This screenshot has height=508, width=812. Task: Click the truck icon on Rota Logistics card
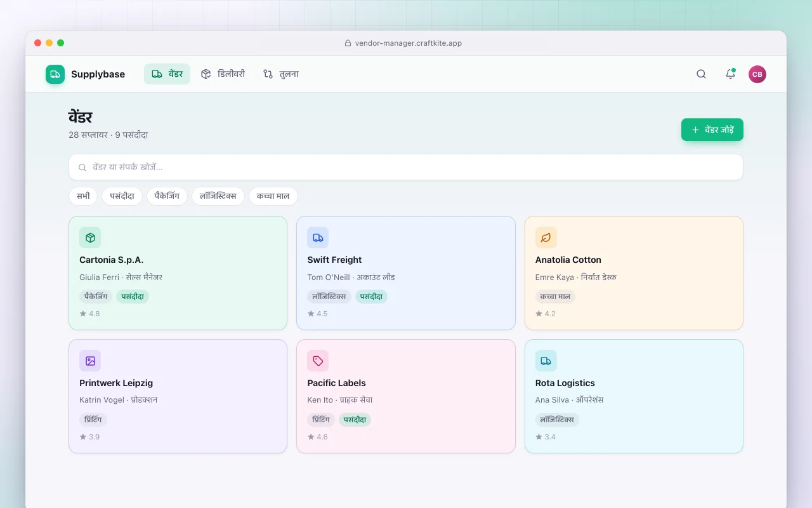pyautogui.click(x=546, y=361)
